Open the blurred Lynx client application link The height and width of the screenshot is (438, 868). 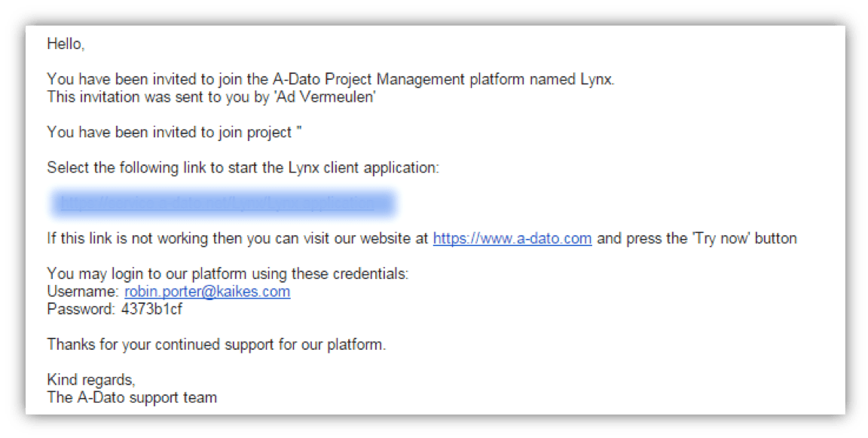(x=223, y=203)
